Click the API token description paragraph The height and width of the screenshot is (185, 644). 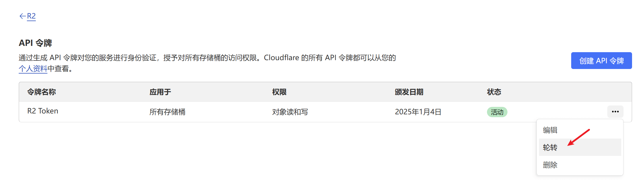[x=207, y=58]
